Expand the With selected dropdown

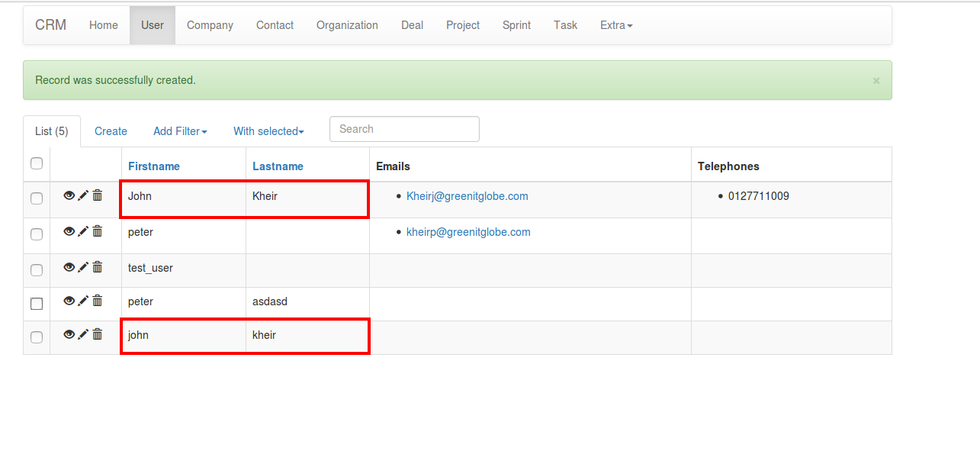(268, 131)
